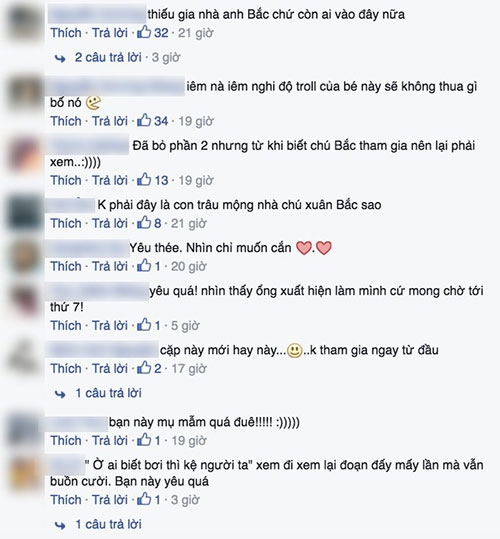Expand the last '1 câu trả lời' thread
Image resolution: width=500 pixels, height=539 pixels.
(108, 524)
